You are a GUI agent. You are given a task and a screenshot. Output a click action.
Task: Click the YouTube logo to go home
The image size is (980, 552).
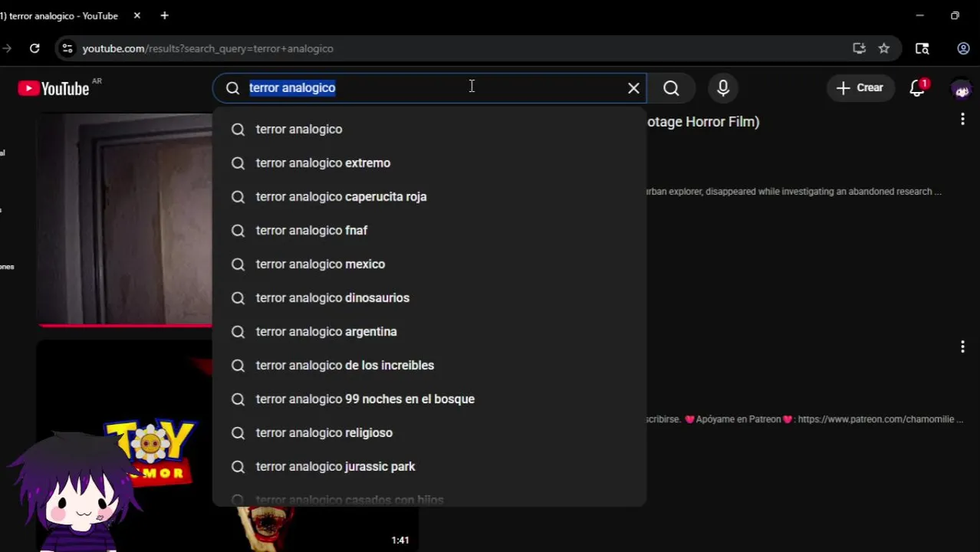pos(54,88)
